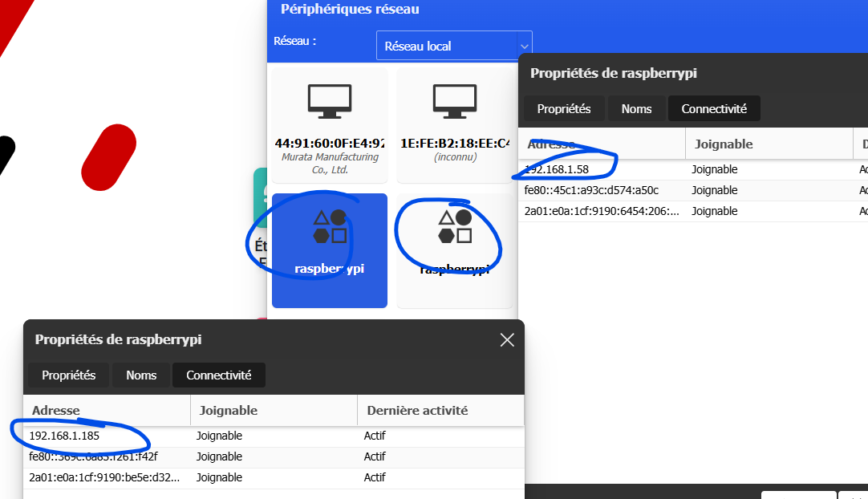The width and height of the screenshot is (868, 499).
Task: Click the monitor icon of the (inconnu) device
Action: tap(455, 101)
